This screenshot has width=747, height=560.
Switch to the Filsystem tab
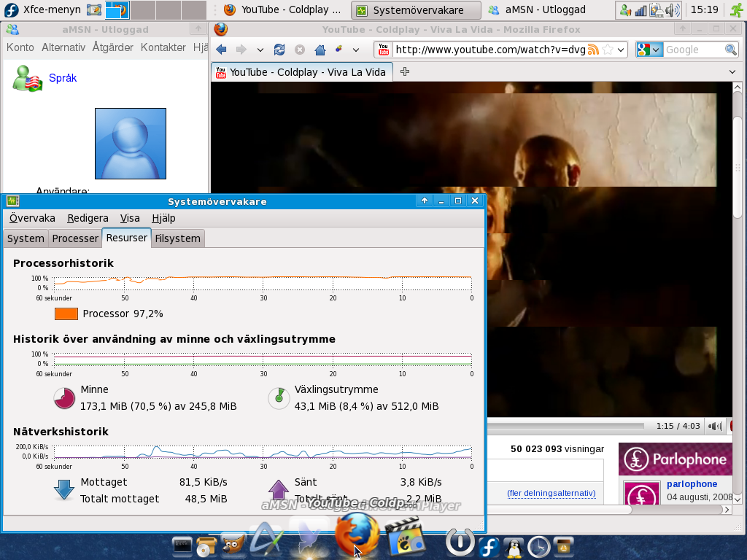pyautogui.click(x=178, y=238)
